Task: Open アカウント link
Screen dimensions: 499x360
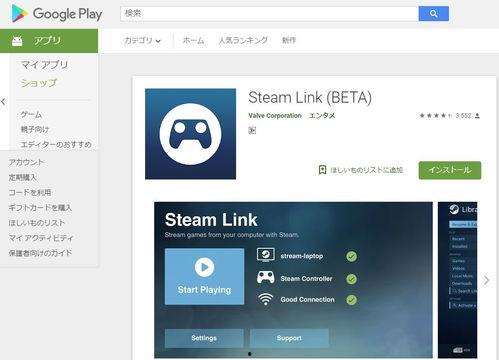Action: [26, 162]
